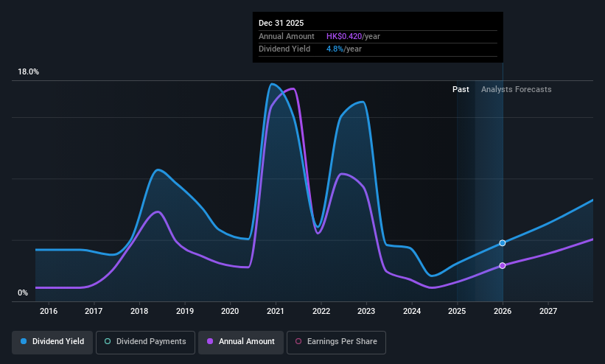Show the Earnings Per Share series
This screenshot has width=605, height=364.
[x=336, y=342]
